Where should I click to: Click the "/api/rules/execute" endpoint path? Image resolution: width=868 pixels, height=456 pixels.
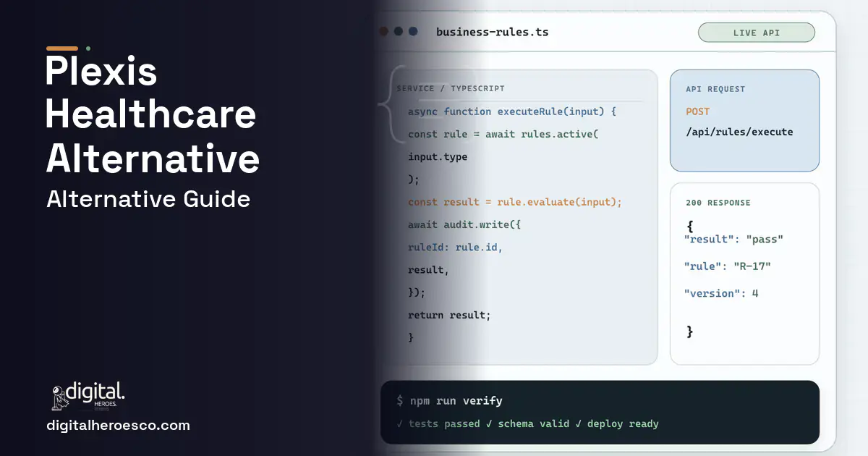pyautogui.click(x=739, y=132)
